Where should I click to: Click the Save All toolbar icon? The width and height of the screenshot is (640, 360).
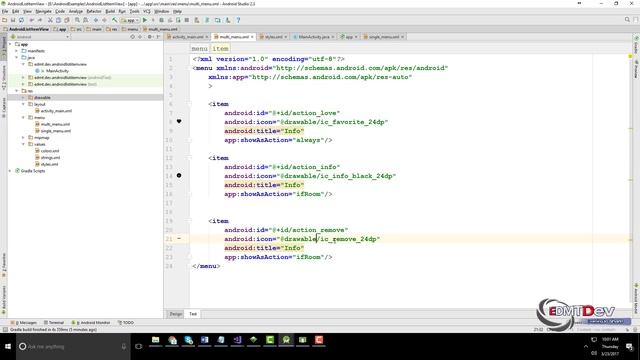pos(13,20)
